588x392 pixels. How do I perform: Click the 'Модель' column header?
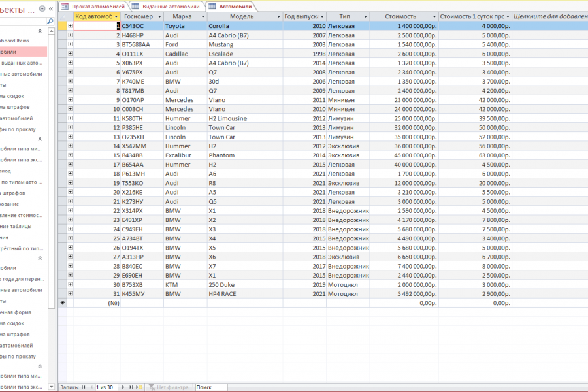click(x=242, y=16)
